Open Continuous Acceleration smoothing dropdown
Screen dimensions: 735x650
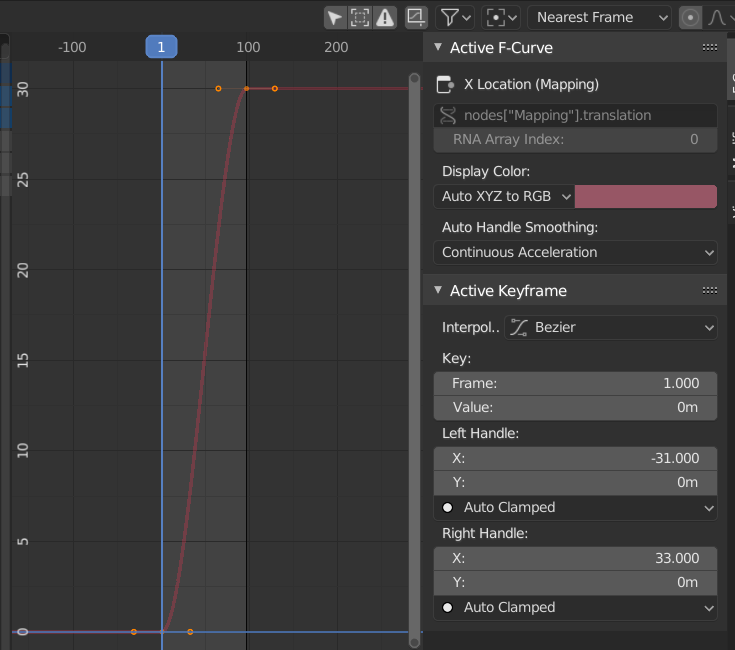[x=576, y=252]
